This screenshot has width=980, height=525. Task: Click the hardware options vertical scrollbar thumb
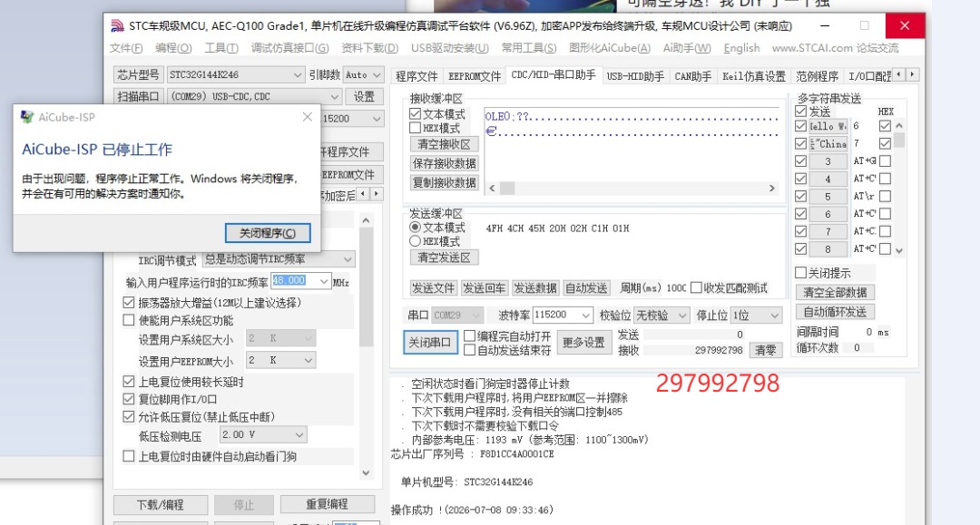click(x=367, y=287)
